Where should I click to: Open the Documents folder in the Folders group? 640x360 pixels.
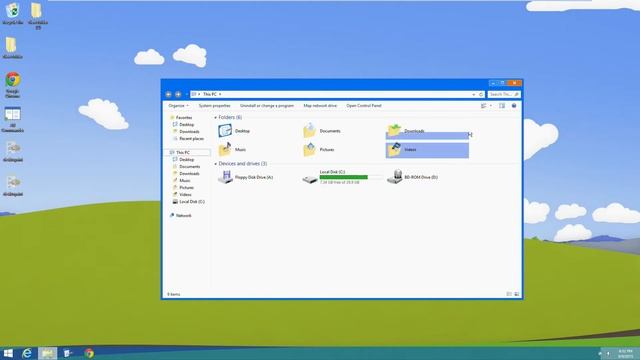[x=322, y=131]
